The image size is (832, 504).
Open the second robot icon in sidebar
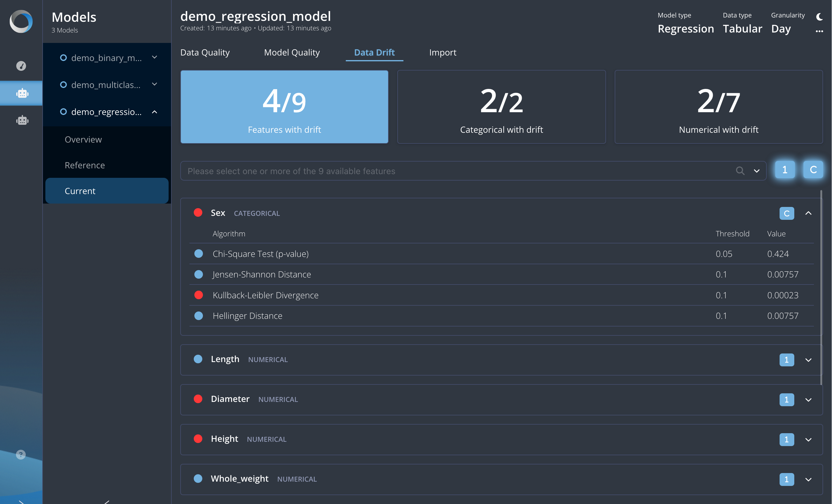point(22,120)
